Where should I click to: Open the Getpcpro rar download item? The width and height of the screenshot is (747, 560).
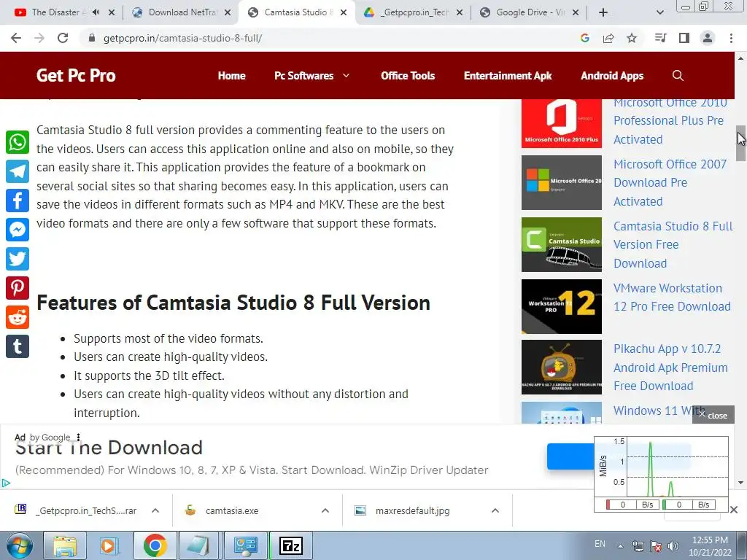point(86,510)
